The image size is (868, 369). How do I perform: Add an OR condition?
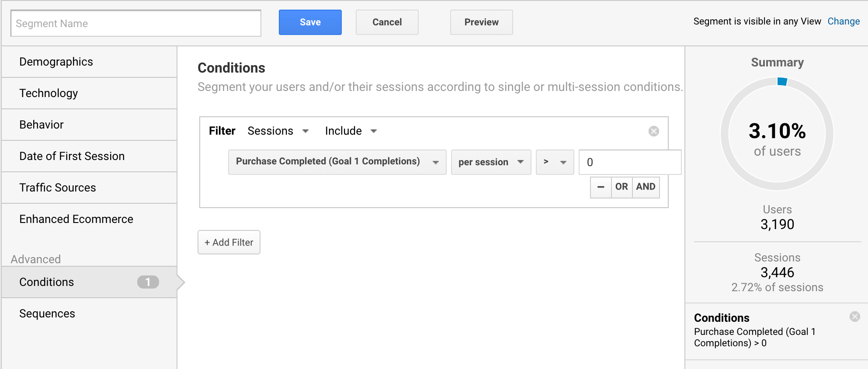(621, 187)
